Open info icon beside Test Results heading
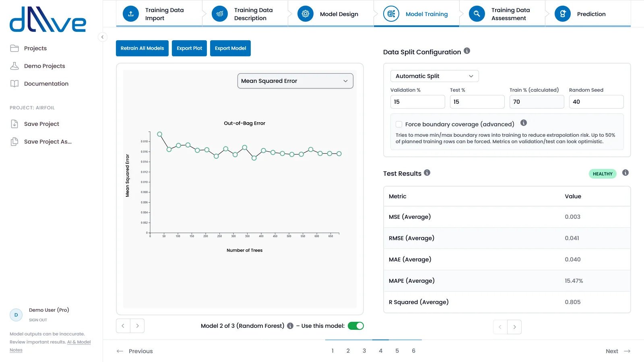This screenshot has height=362, width=644. 427,173
